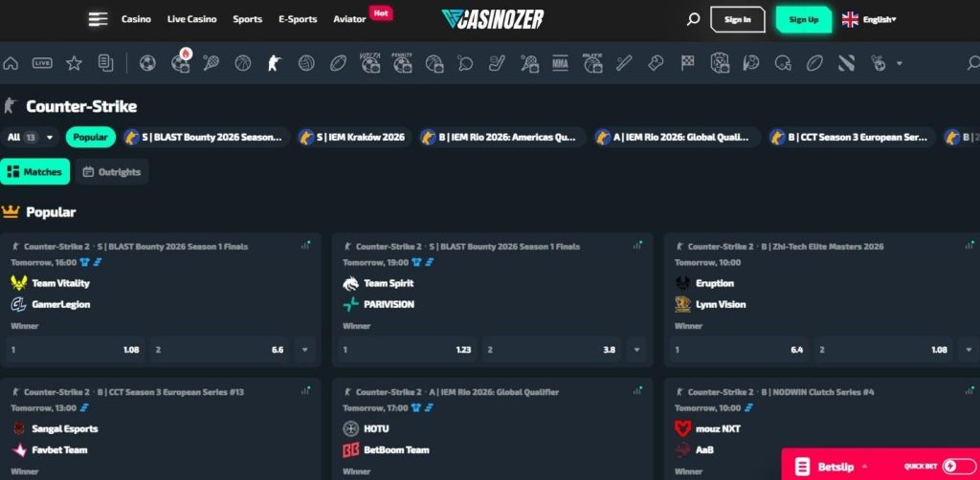Bet on Team Spirit at odds 1.23
The width and height of the screenshot is (980, 480).
407,350
